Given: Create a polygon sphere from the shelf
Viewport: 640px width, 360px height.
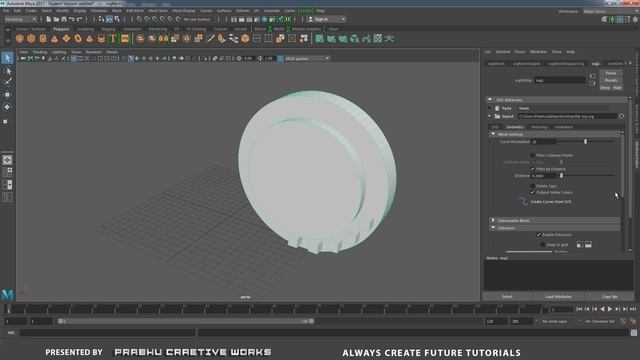Looking at the screenshot, I should tap(20, 39).
